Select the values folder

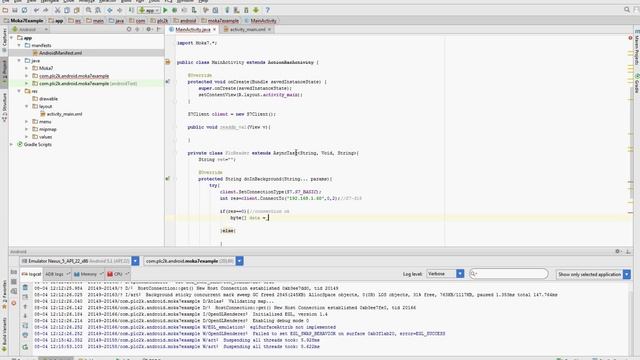coord(45,137)
